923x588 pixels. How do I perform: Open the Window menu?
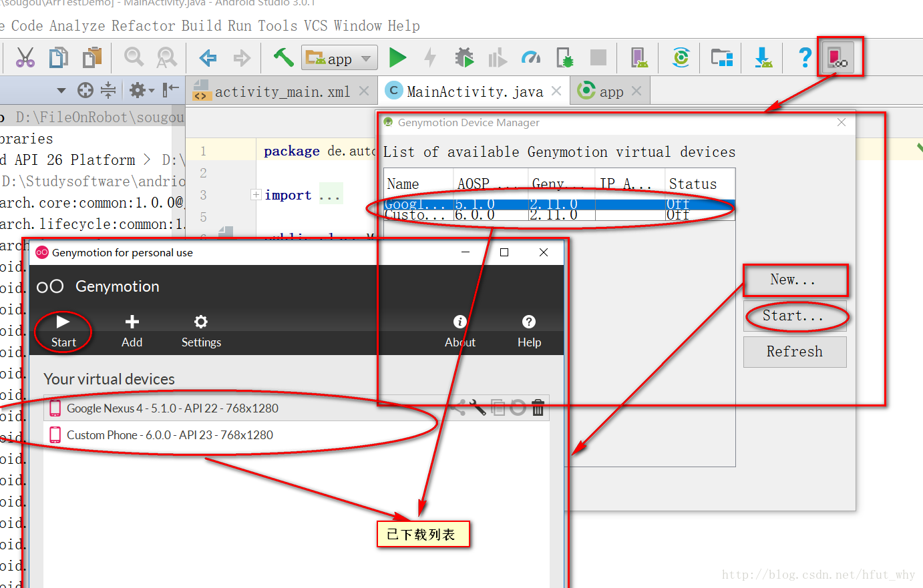358,26
